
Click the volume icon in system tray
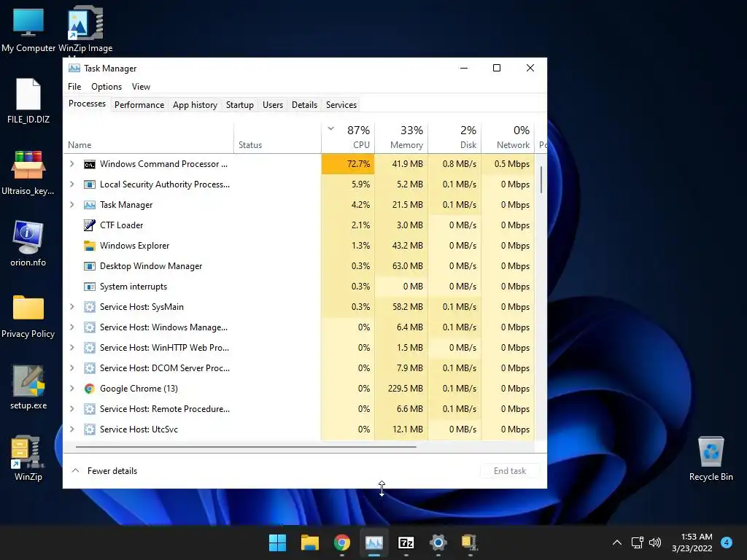click(x=655, y=542)
